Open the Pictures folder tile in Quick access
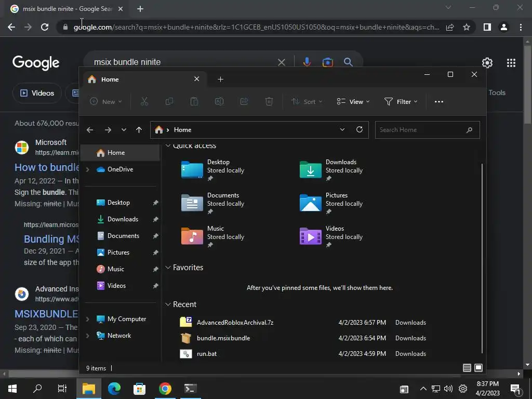This screenshot has width=532, height=399. click(331, 203)
